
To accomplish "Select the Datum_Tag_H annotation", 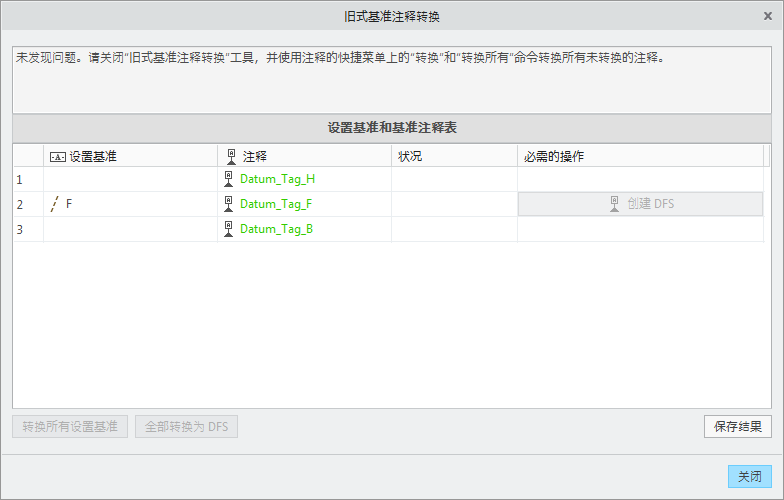I will coord(277,179).
